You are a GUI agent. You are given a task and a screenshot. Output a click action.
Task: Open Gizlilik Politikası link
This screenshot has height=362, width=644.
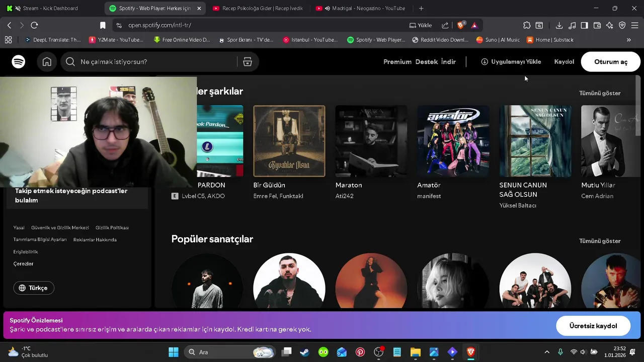(x=112, y=228)
